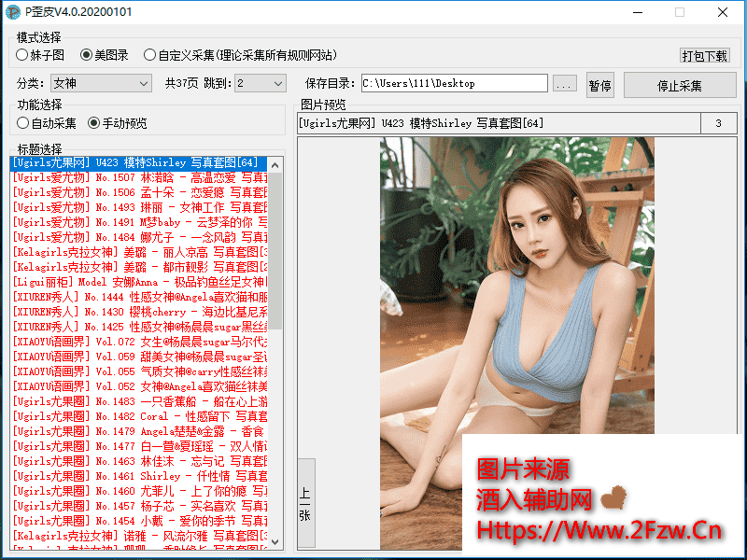Select row No.1507 林渃晗 - 高温恋爱
Viewport: 747px width, 560px height.
pyautogui.click(x=138, y=177)
